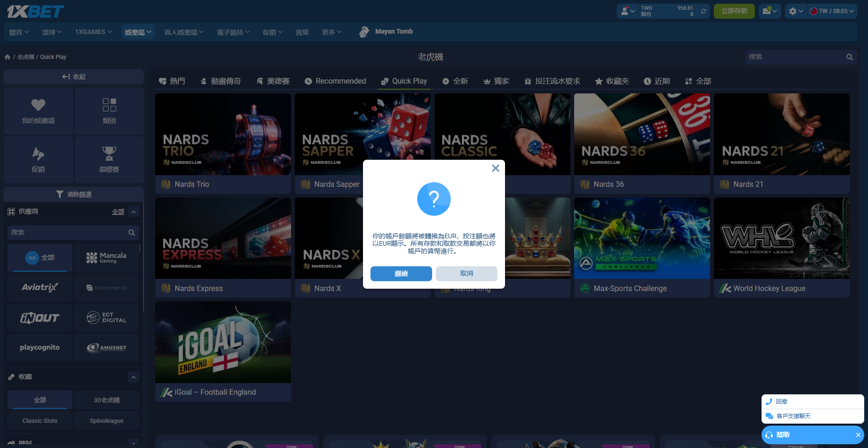This screenshot has width=868, height=448.
Task: Open 客戶支援聊天 support chat
Action: click(812, 416)
